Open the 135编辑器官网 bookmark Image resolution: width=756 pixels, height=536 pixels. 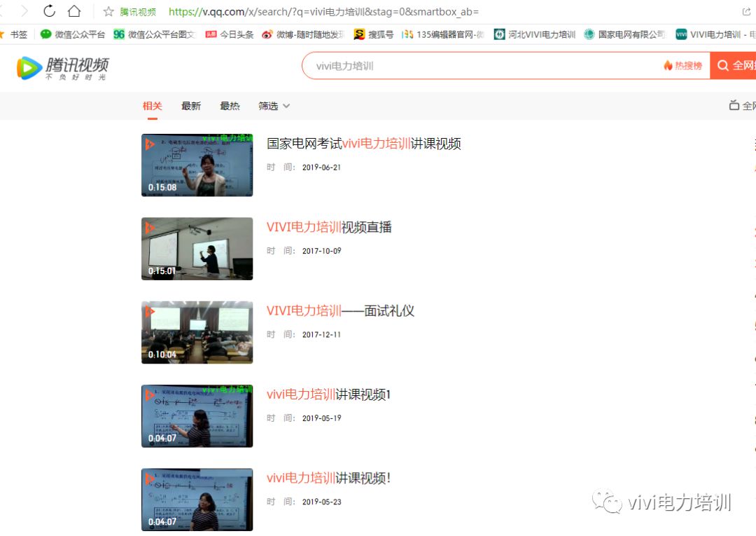(442, 34)
